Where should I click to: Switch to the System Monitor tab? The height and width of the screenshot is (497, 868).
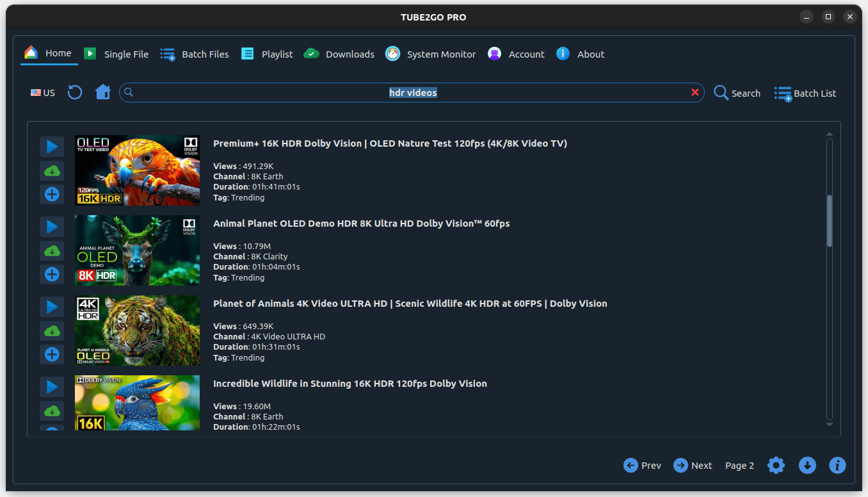pyautogui.click(x=431, y=54)
